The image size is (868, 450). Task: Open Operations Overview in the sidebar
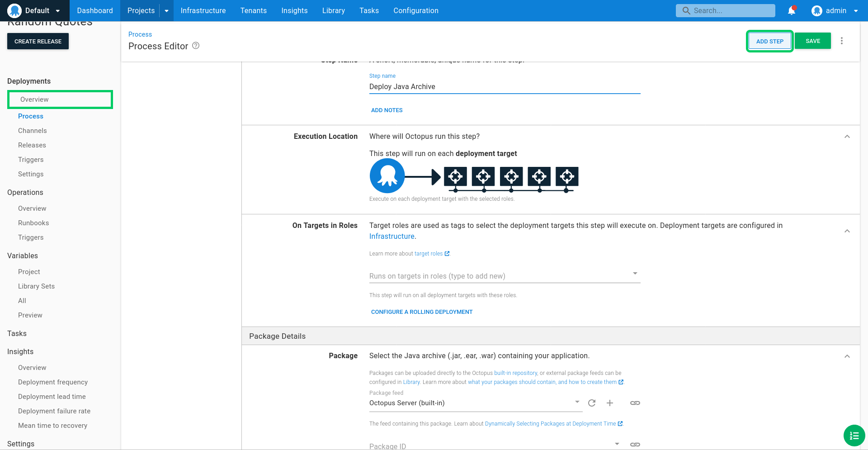coord(32,208)
